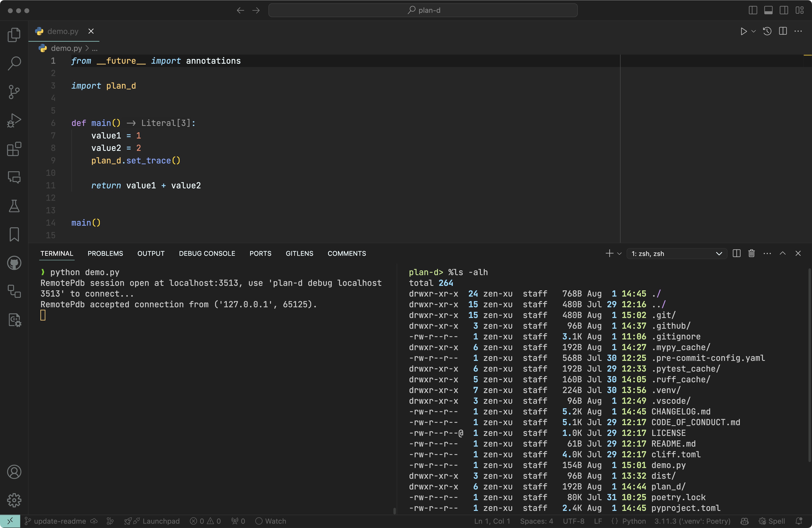
Task: Open the Search view icon
Action: coord(14,63)
